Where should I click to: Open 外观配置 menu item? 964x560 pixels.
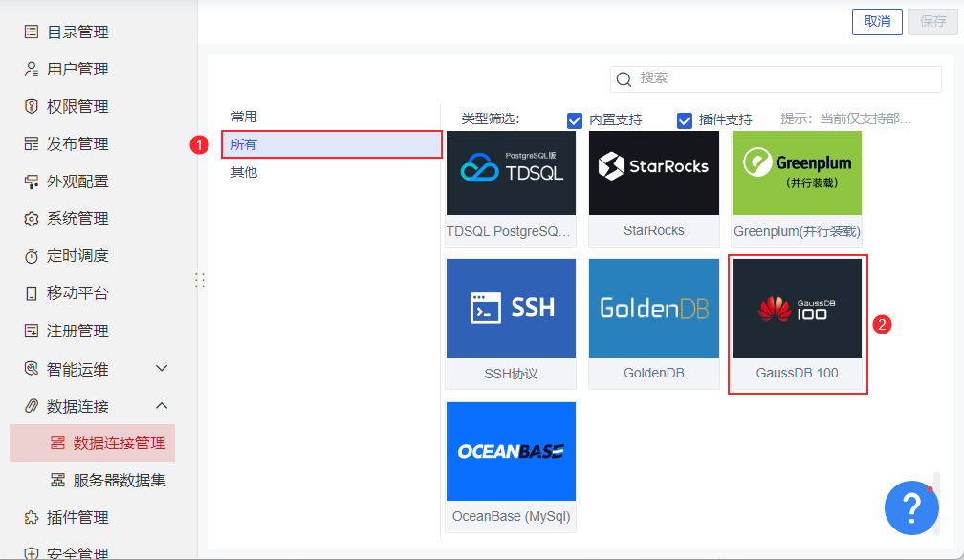(x=77, y=182)
